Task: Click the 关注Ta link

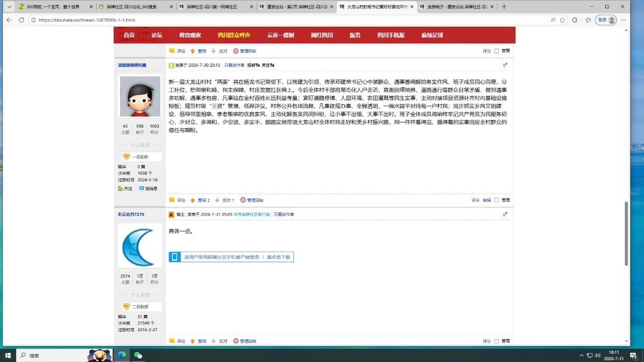Action: coord(268,65)
